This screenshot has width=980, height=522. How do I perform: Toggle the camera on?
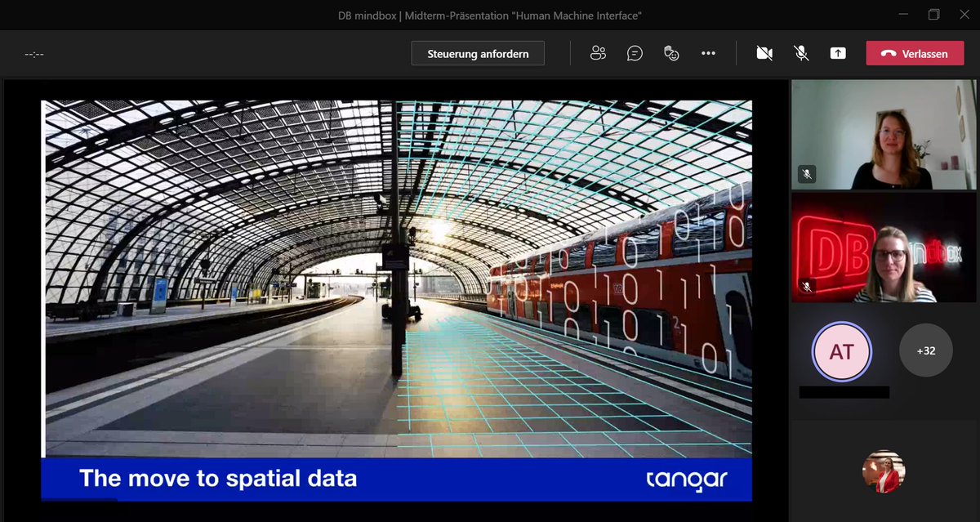(764, 53)
